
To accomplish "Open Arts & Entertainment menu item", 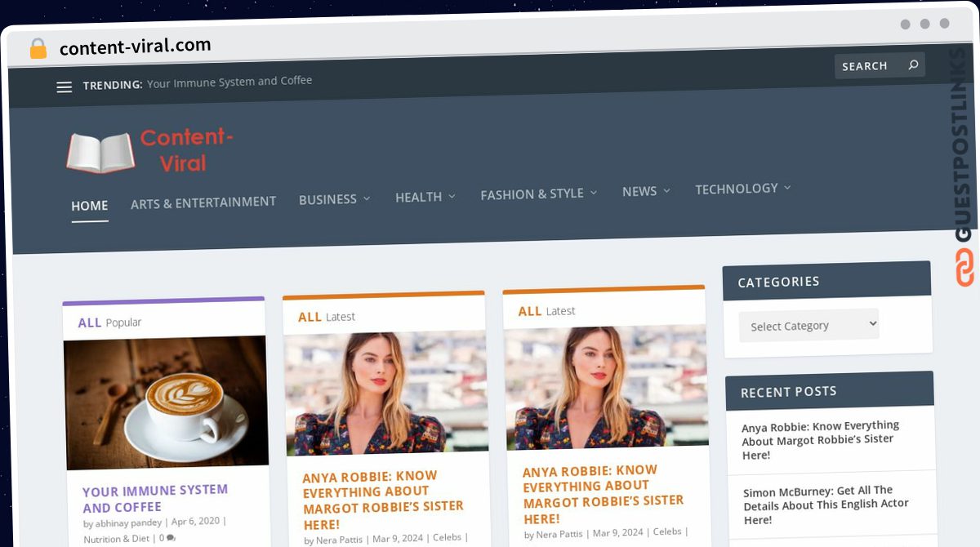I will [203, 202].
